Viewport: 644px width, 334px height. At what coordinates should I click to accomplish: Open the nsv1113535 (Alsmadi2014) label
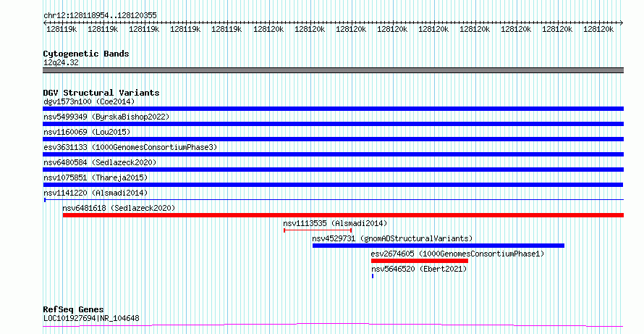(335, 223)
